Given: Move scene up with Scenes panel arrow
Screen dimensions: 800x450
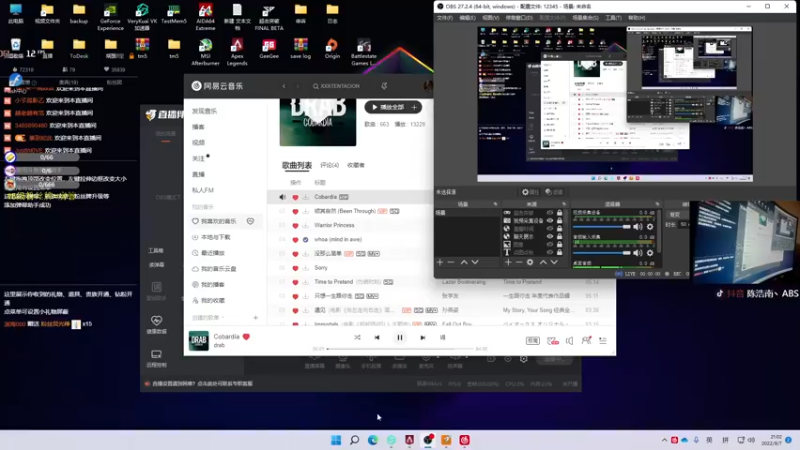Looking at the screenshot, I should click(x=464, y=262).
